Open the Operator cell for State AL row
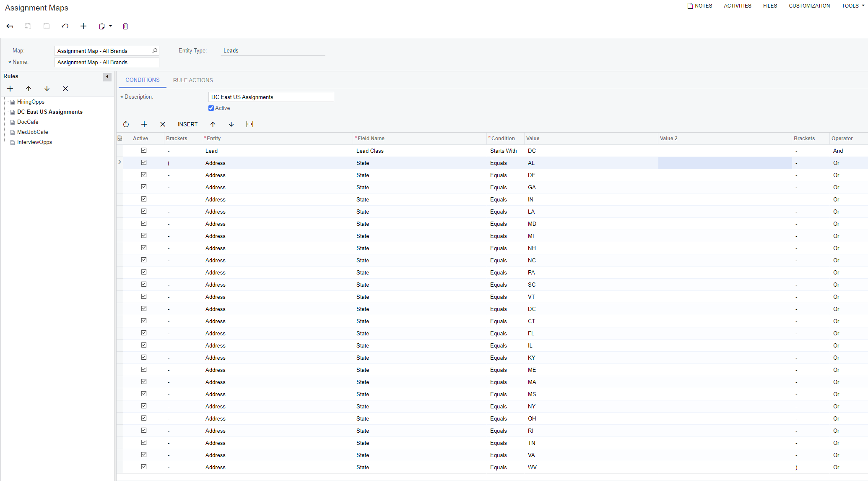Screen dimensions: 868x481 click(x=849, y=163)
